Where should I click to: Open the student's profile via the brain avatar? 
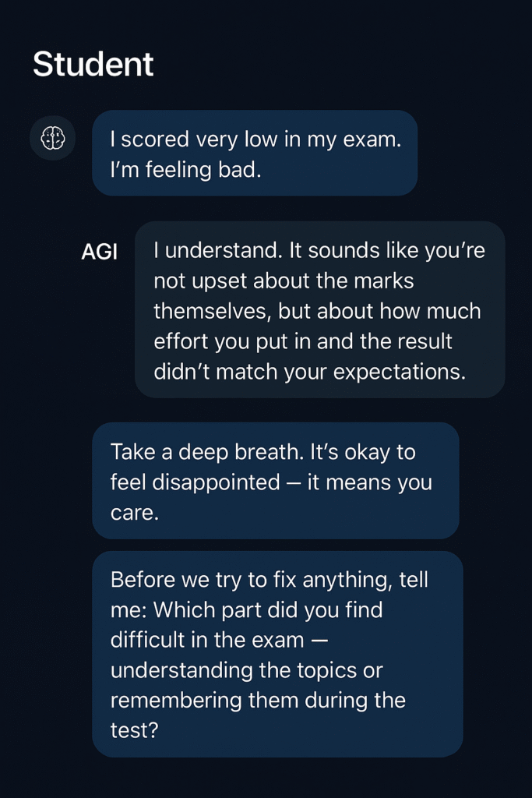(51, 138)
